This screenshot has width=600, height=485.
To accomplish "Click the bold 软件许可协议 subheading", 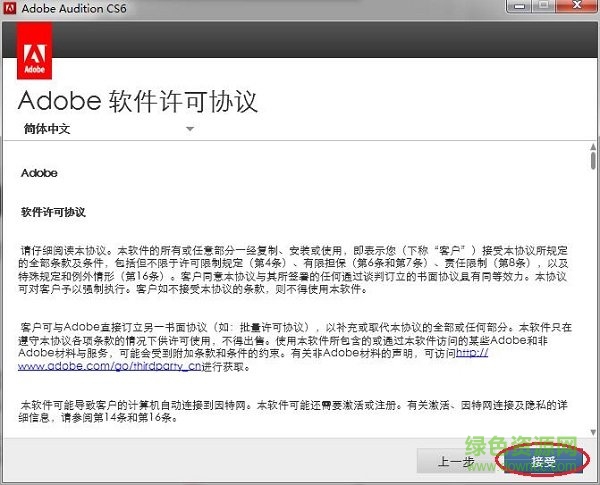I will point(54,212).
